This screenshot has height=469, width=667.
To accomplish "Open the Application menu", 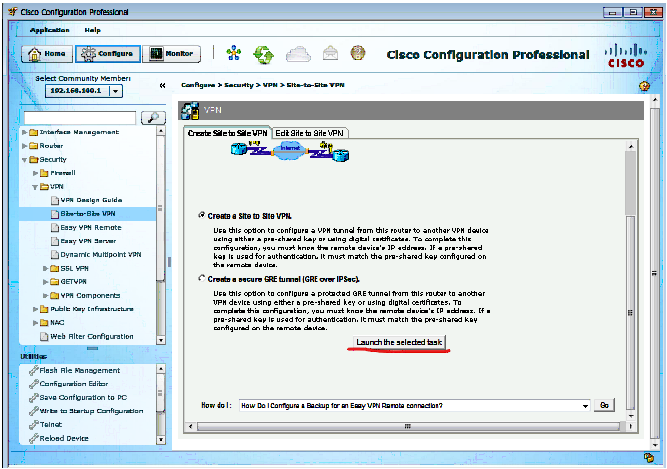I will click(x=49, y=30).
